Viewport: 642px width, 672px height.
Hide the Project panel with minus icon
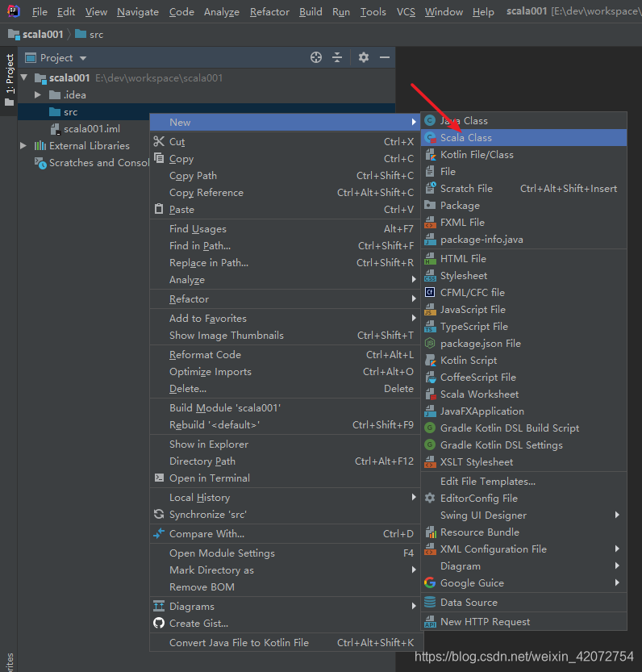click(x=385, y=57)
